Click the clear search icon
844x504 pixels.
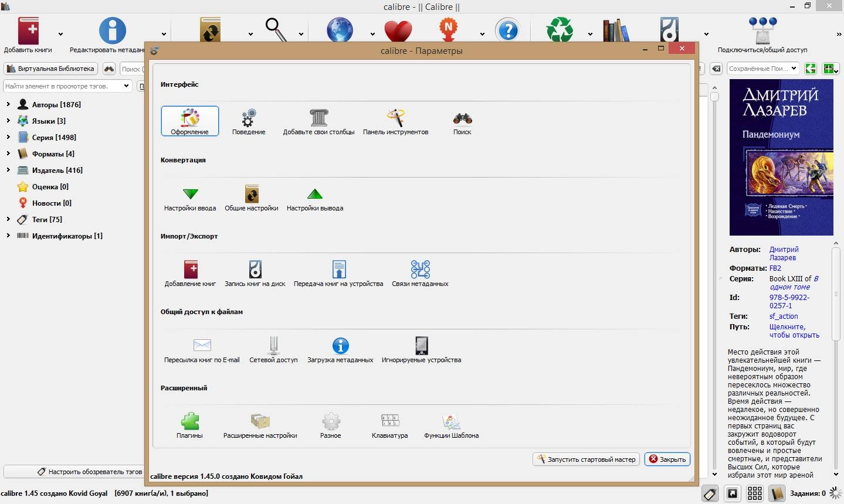[716, 69]
